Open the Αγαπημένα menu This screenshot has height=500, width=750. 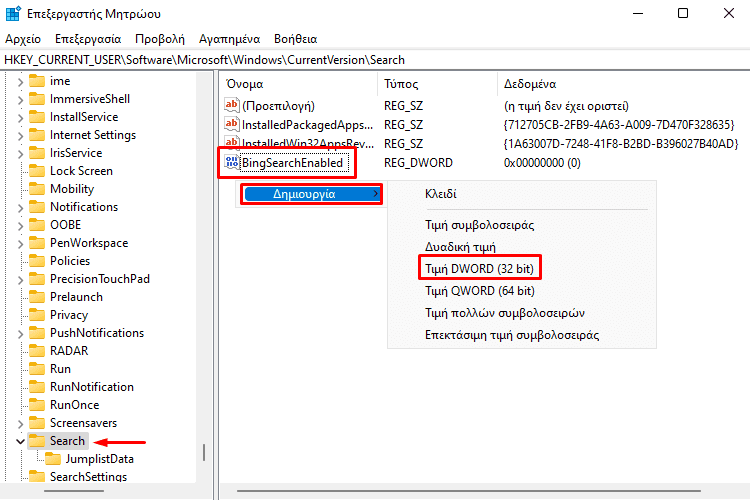coord(230,39)
